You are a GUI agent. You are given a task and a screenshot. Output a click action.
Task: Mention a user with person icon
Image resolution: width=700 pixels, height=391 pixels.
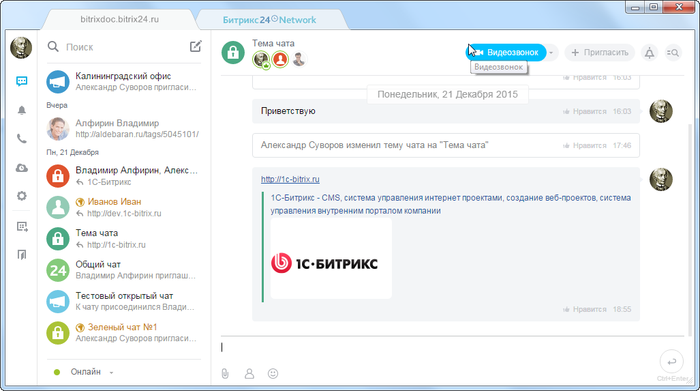249,374
